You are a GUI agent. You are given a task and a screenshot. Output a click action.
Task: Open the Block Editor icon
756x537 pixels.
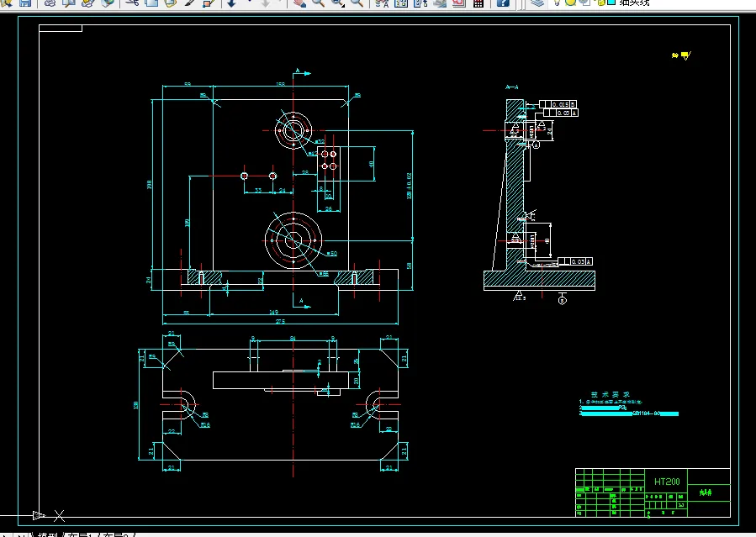(209, 3)
